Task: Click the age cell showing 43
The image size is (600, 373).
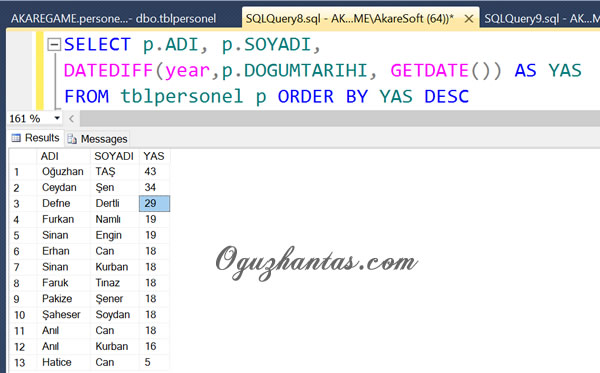Action: (x=154, y=172)
